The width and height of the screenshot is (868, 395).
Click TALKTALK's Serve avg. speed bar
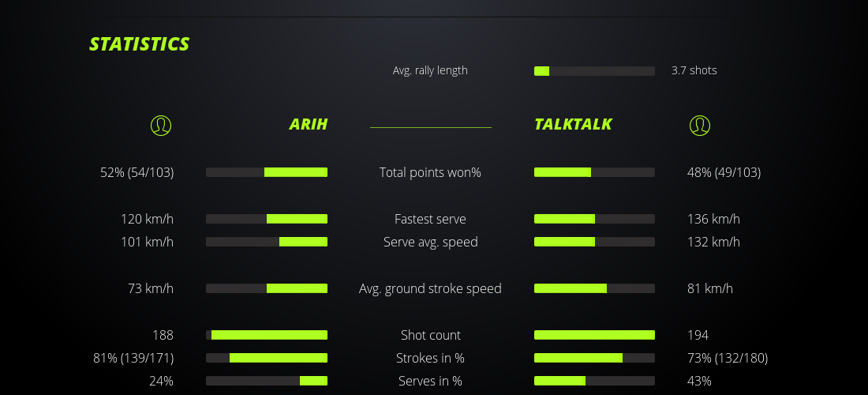click(594, 242)
